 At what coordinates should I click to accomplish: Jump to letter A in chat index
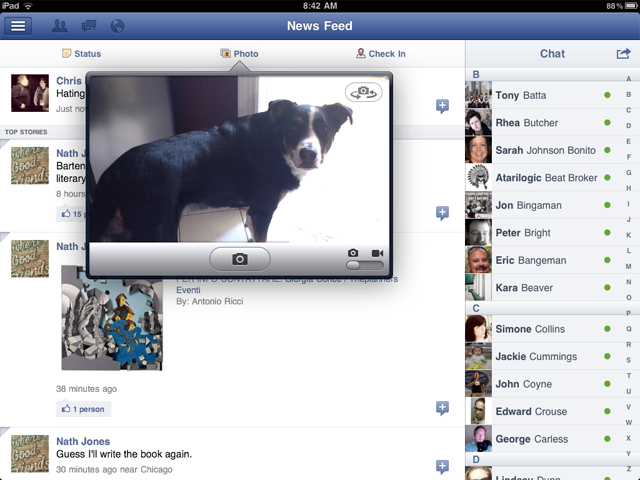pyautogui.click(x=629, y=79)
